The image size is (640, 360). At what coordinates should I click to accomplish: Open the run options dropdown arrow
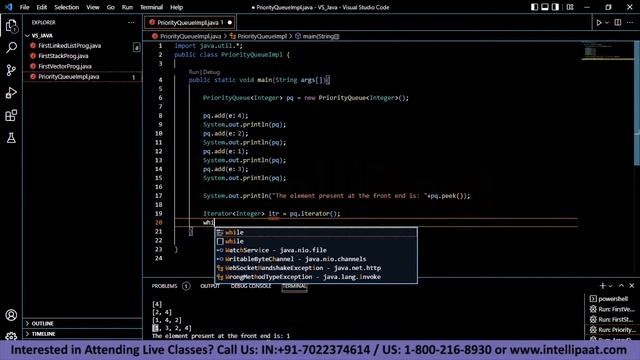[x=607, y=22]
